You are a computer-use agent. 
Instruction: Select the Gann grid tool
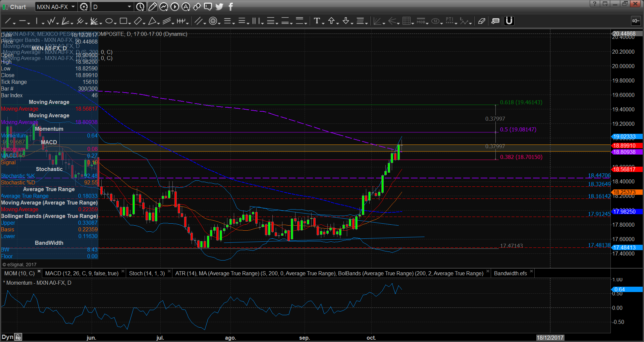click(407, 21)
